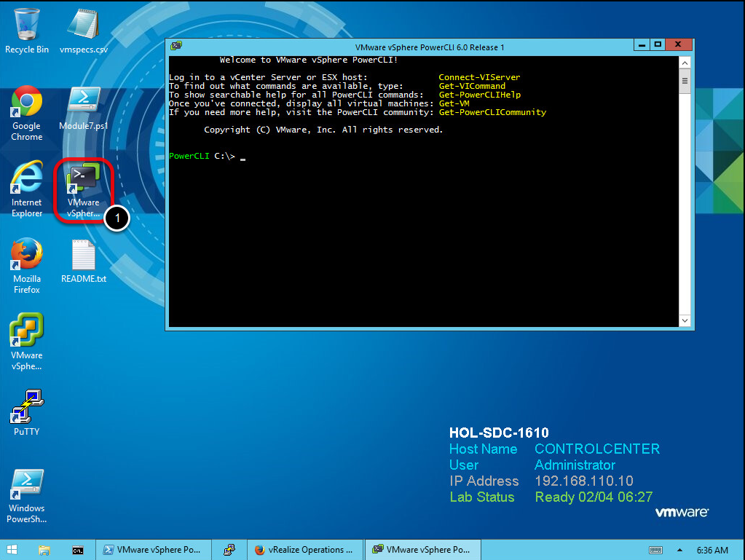Click the PowerCLI scrollbar down arrow
Screen dimensions: 745x560
[685, 320]
